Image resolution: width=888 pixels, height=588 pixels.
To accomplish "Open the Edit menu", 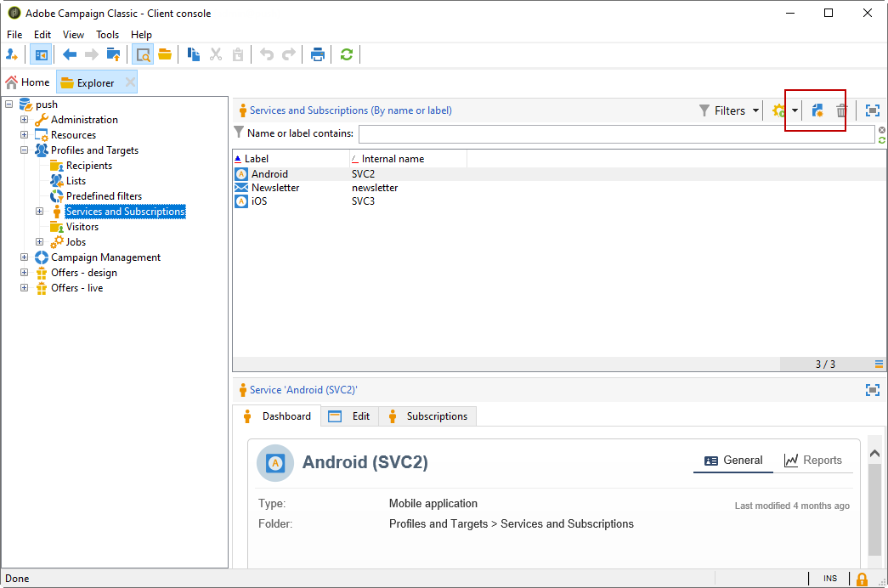I will point(42,35).
